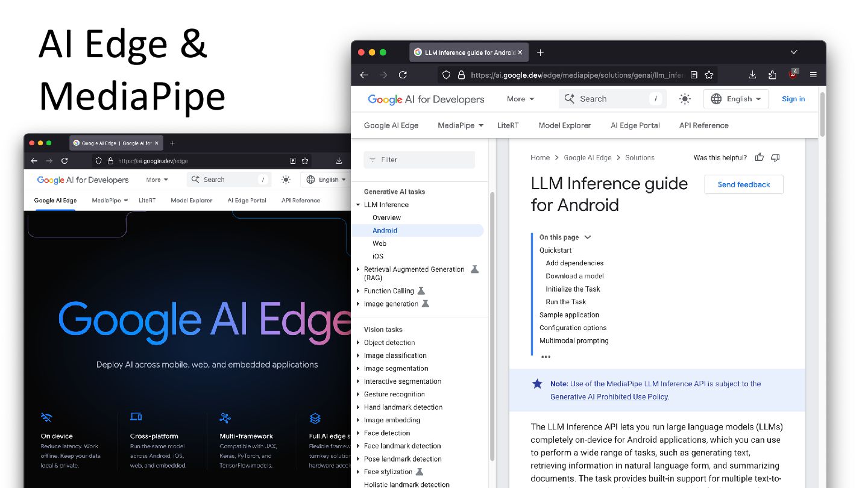Screen dimensions: 868x488
Task: Bookmark the page in the Google AI Edge window
Action: (305, 161)
